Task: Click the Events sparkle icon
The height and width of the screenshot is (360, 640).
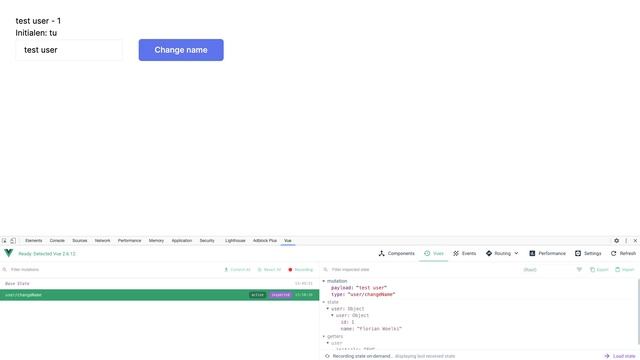Action: [456, 253]
